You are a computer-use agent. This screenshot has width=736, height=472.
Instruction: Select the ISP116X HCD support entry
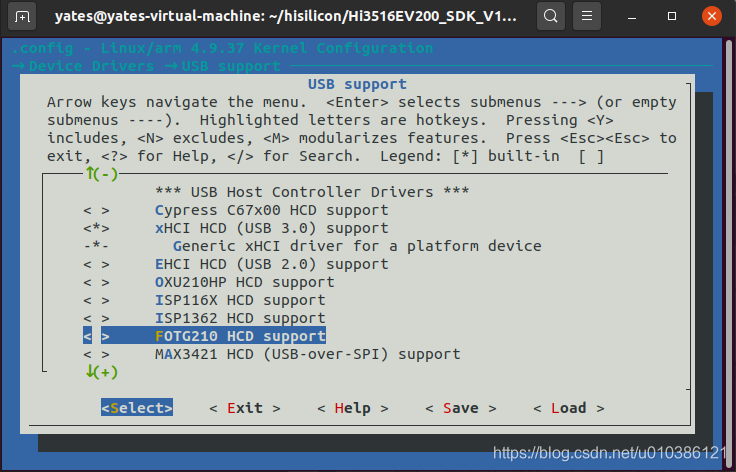click(x=240, y=300)
